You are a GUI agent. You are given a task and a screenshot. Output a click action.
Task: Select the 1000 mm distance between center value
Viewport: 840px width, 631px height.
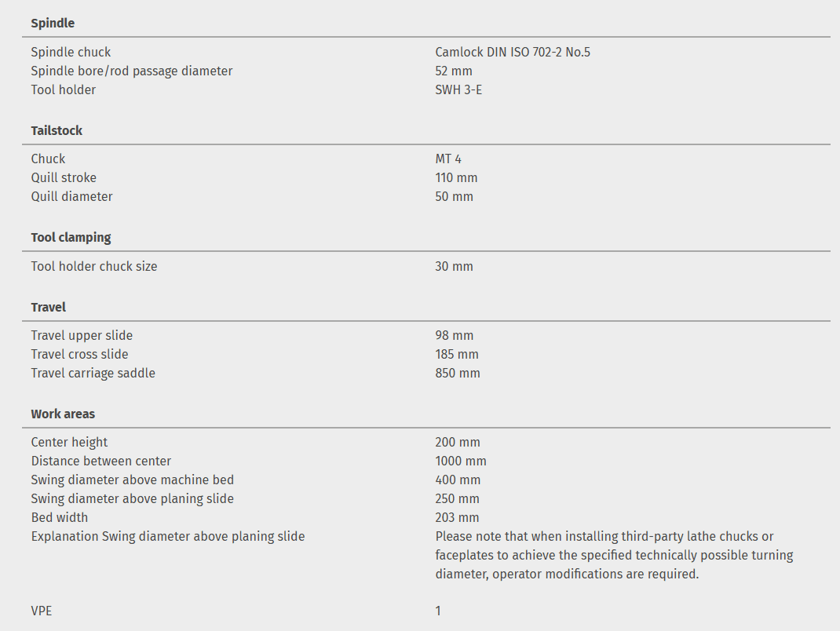click(x=460, y=461)
